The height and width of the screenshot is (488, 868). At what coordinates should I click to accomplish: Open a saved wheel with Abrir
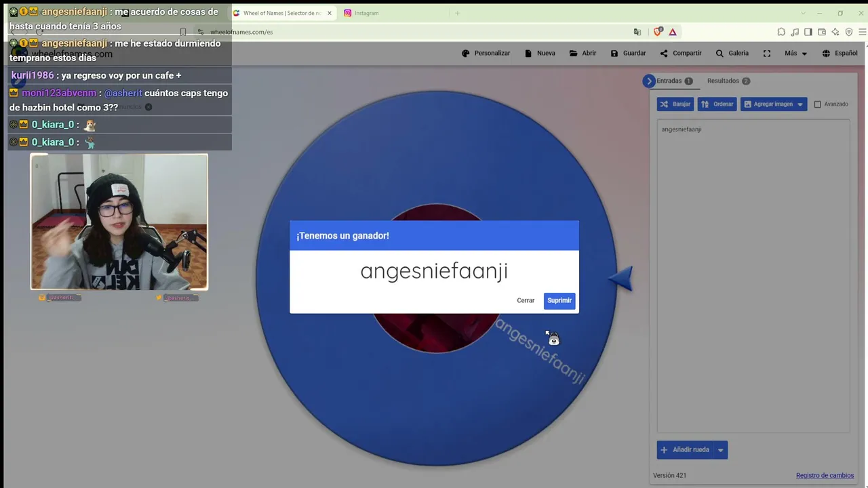583,53
